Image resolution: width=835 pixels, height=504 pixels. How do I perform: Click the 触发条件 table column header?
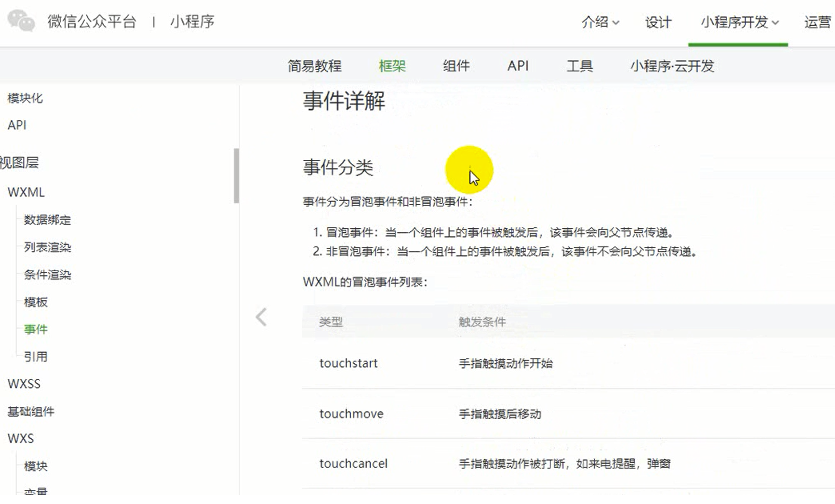pos(482,322)
